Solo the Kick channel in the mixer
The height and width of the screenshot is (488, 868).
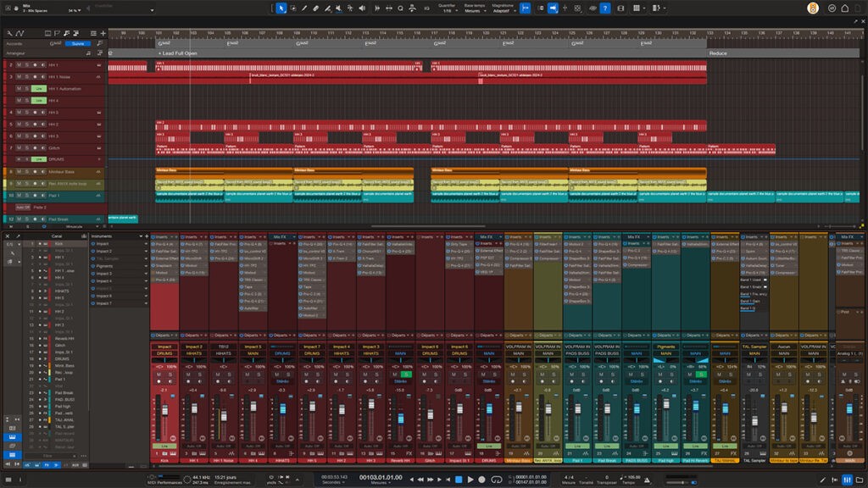click(170, 374)
